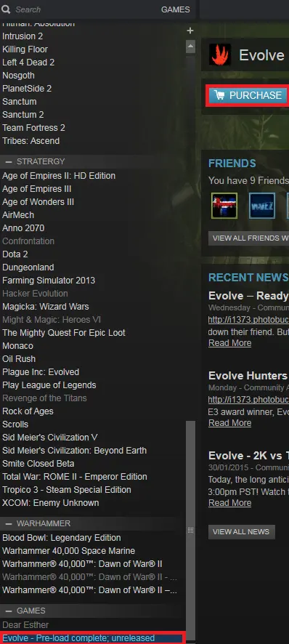Open the blue WAEZ friend avatar
Viewport: 289px width, 644px height.
262,206
